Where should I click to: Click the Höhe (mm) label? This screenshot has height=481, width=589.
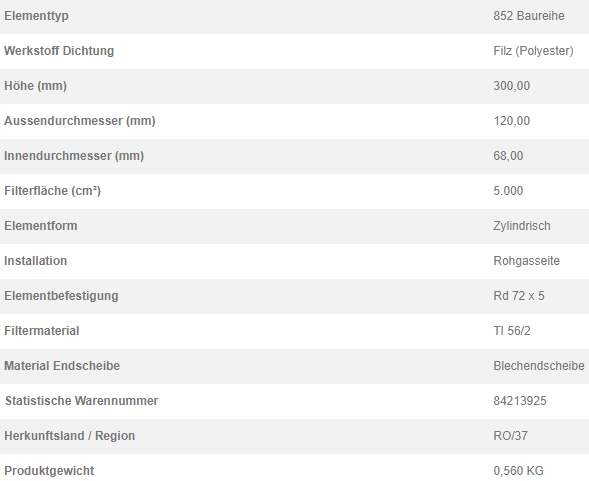pyautogui.click(x=35, y=86)
